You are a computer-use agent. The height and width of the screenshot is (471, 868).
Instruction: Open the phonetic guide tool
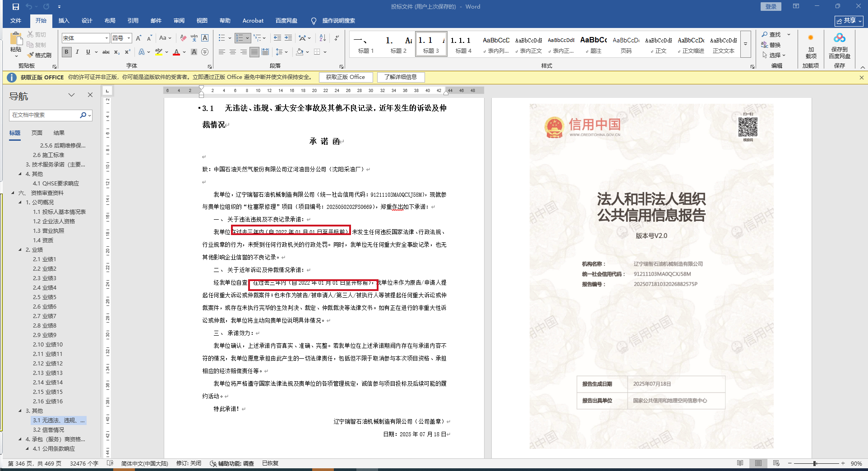[194, 38]
